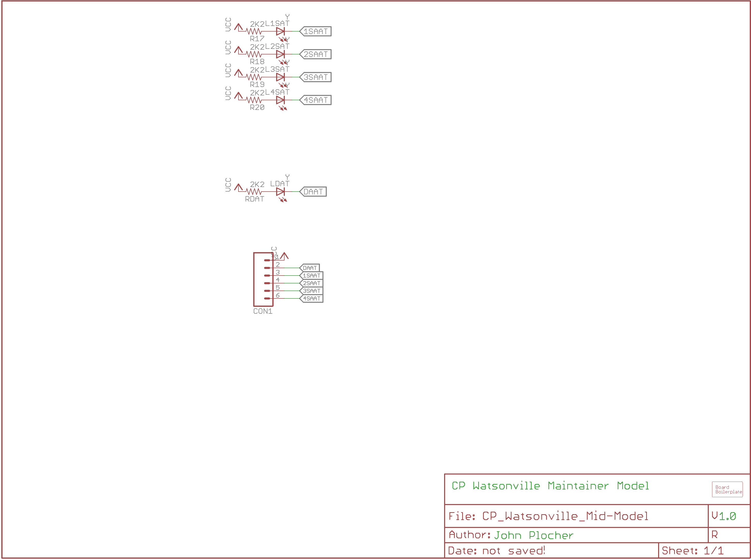Click the version 'V1.0' field
This screenshot has width=751, height=560.
724,516
